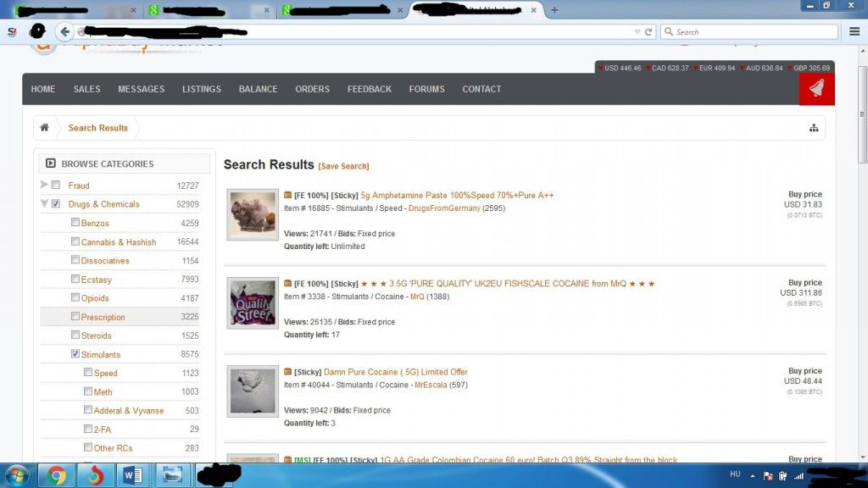Click the breadcrumb home icon
Screen dimensions: 868x488
click(44, 128)
